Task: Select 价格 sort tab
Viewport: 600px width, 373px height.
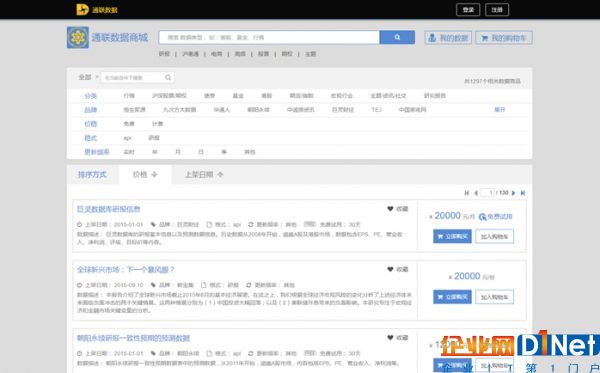Action: pyautogui.click(x=145, y=174)
